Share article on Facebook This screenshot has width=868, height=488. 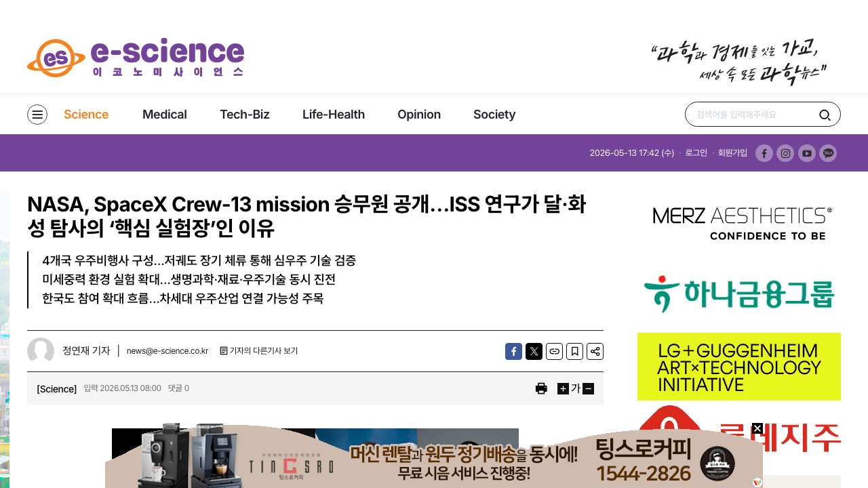click(x=513, y=351)
